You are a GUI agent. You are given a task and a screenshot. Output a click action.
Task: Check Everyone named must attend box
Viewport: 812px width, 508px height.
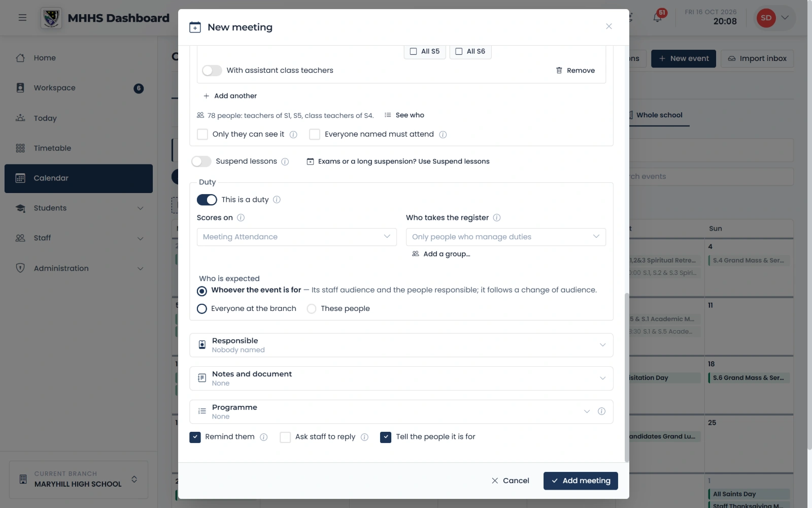(315, 134)
